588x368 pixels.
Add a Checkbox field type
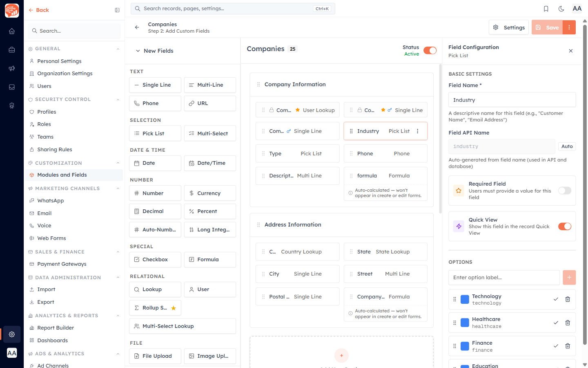pos(155,260)
